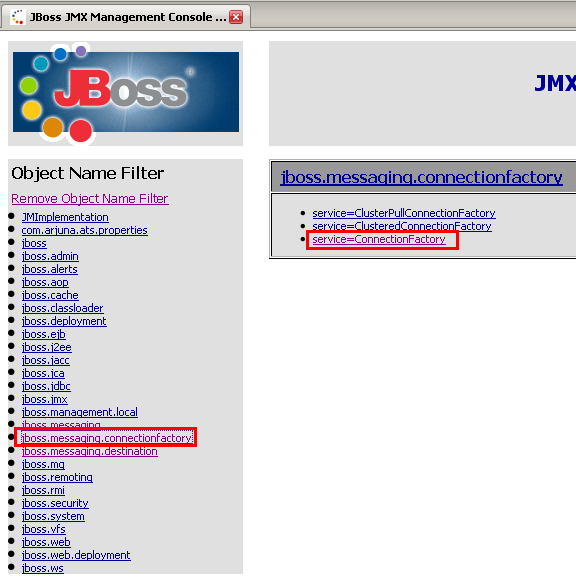Viewport: 576px width, 582px height.
Task: Open jboss.mq domain link
Action: click(x=43, y=464)
